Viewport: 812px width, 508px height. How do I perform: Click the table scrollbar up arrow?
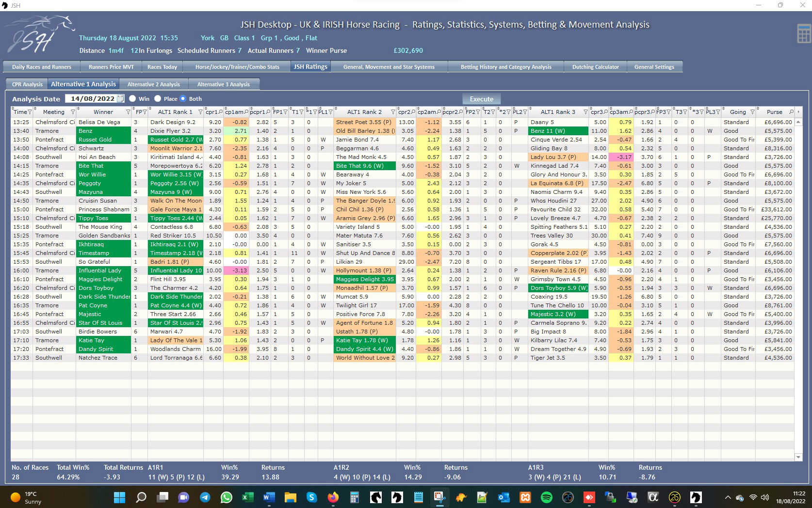point(798,122)
